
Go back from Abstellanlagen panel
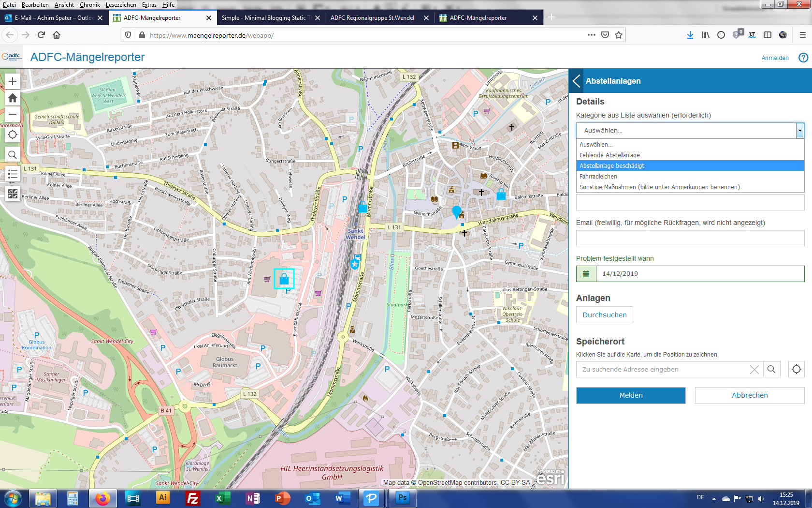(576, 81)
